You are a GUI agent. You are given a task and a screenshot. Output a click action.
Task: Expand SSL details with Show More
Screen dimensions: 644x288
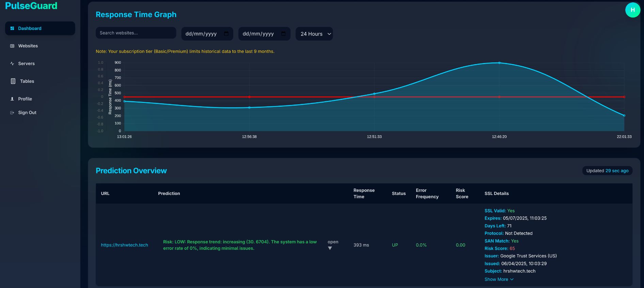499,279
